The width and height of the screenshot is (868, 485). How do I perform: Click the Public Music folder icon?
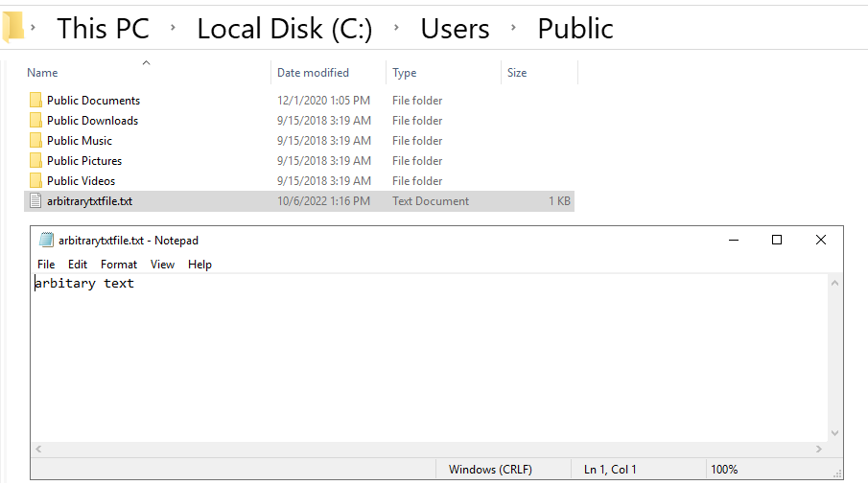[35, 141]
